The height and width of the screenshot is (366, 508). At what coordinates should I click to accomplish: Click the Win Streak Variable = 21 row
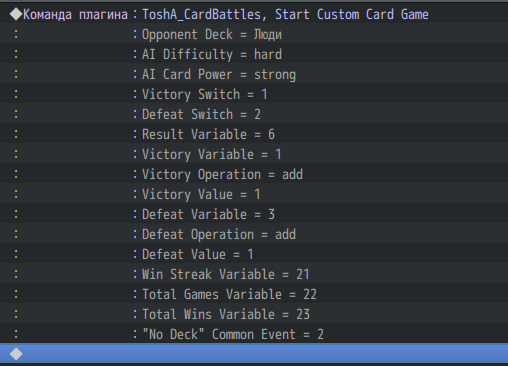pos(254,274)
